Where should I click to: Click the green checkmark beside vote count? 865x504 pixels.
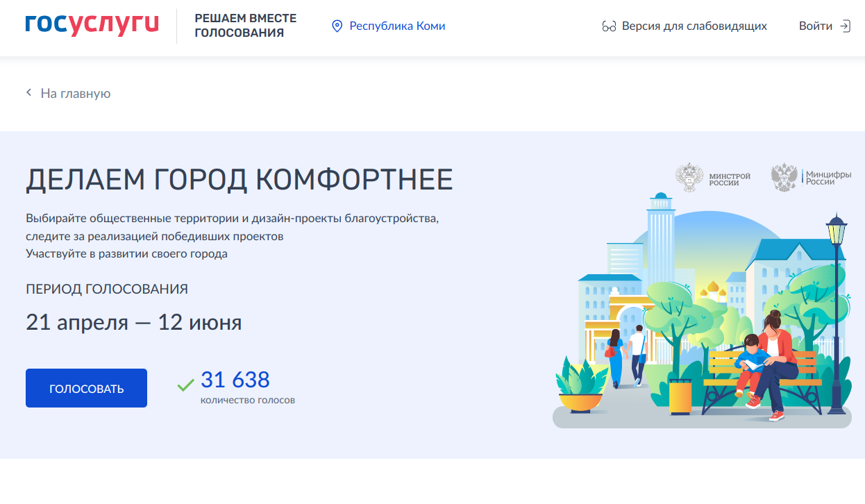tap(185, 384)
